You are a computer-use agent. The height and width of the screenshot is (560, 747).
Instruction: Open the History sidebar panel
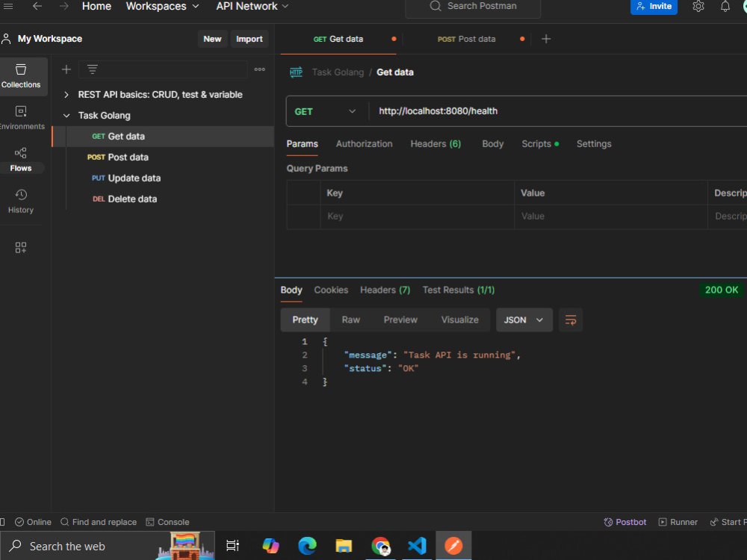pyautogui.click(x=21, y=201)
